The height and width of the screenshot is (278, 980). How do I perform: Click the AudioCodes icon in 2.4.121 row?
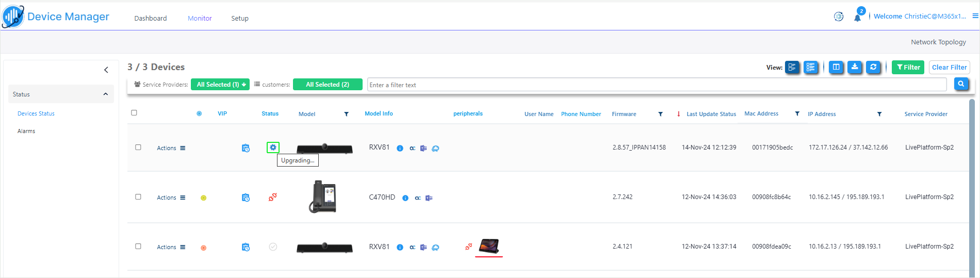413,248
